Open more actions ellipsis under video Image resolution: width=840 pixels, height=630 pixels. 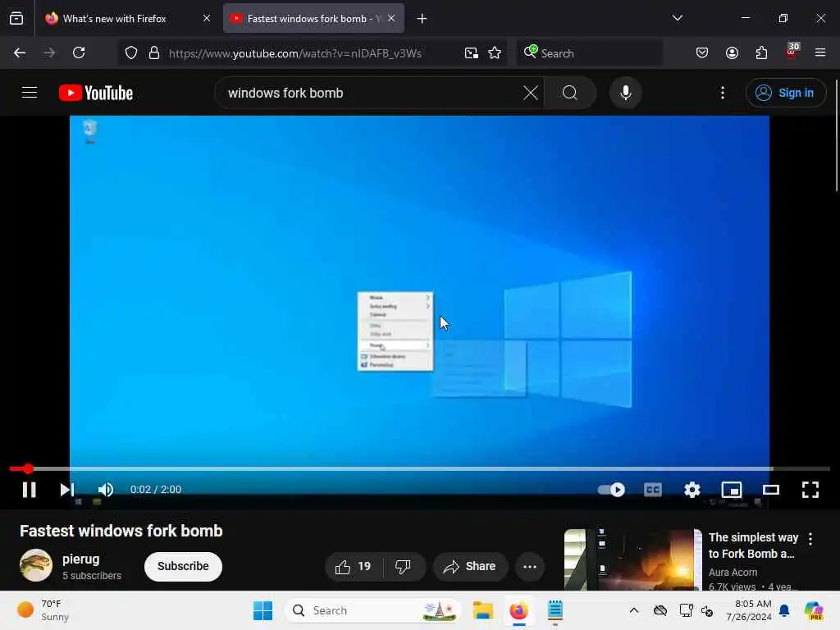tap(530, 567)
